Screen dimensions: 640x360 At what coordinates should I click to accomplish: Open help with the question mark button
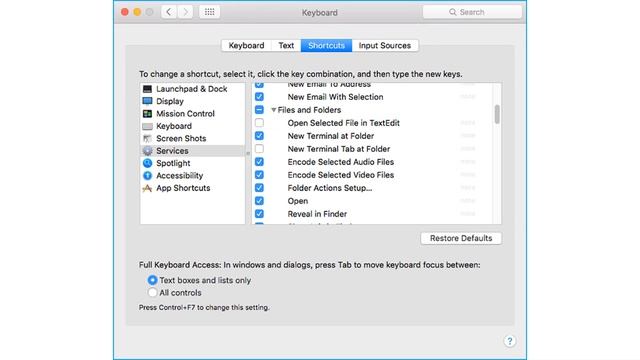509,341
